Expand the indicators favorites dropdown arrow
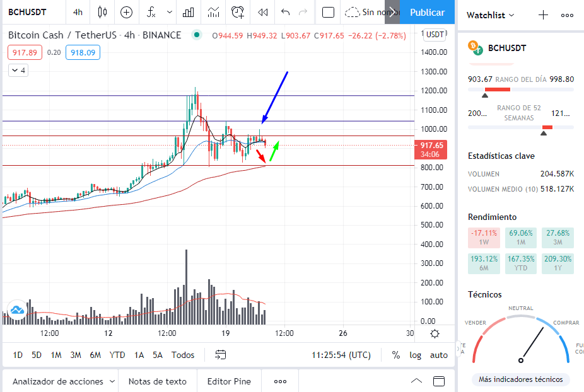 (170, 12)
